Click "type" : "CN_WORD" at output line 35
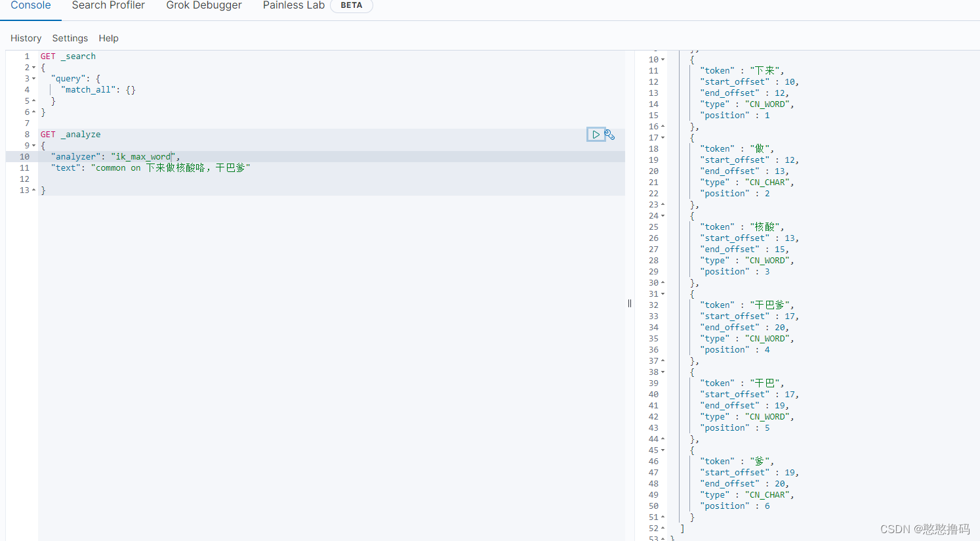The height and width of the screenshot is (541, 980). point(747,339)
